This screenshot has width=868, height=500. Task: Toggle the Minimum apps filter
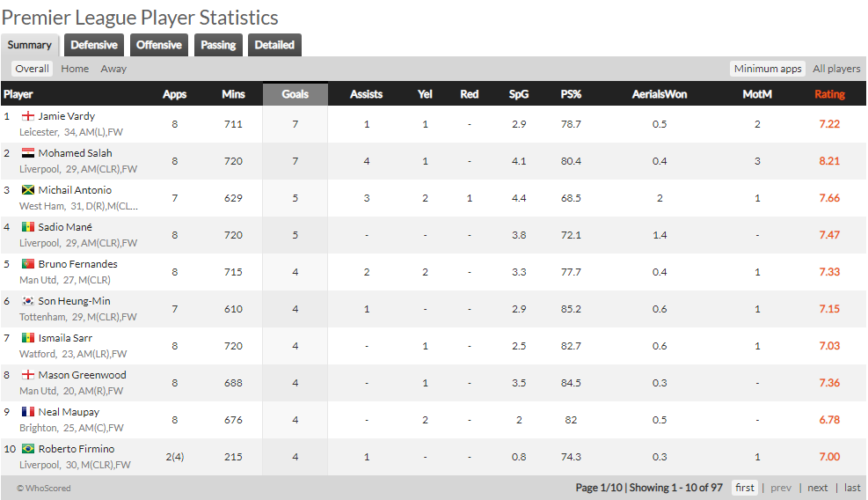pos(768,69)
